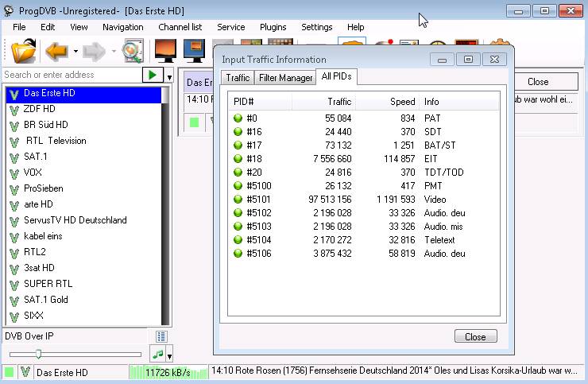Image resolution: width=588 pixels, height=384 pixels.
Task: Click the back navigation arrow icon
Action: tap(57, 52)
